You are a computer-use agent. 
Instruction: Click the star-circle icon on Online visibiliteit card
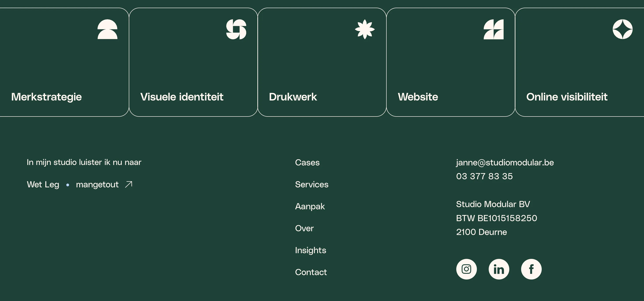click(623, 29)
